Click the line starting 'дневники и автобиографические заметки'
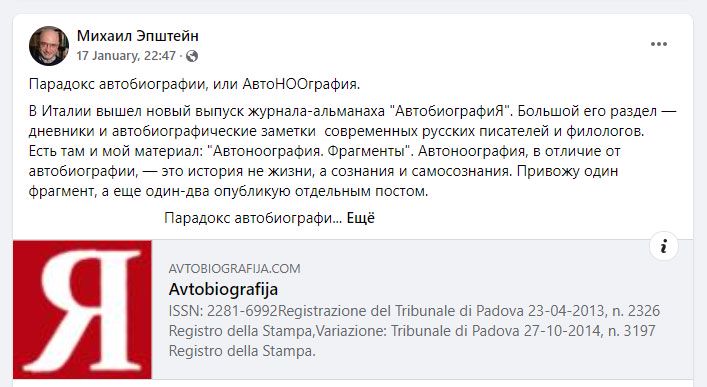The height and width of the screenshot is (387, 707). pyautogui.click(x=336, y=131)
